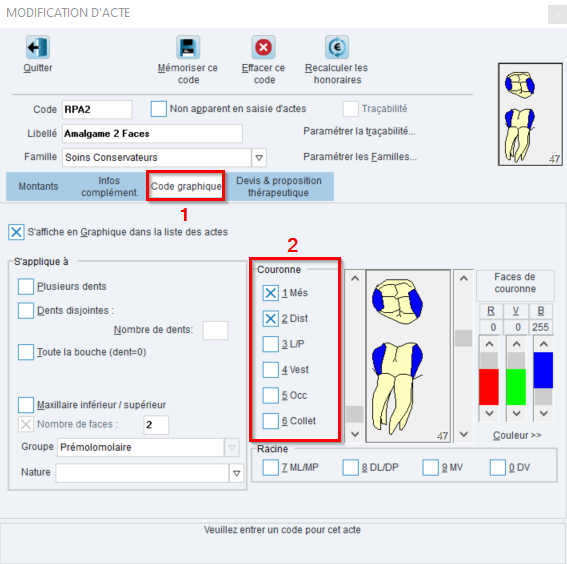
Task: Check the 4 Vest crown face
Action: [x=270, y=370]
